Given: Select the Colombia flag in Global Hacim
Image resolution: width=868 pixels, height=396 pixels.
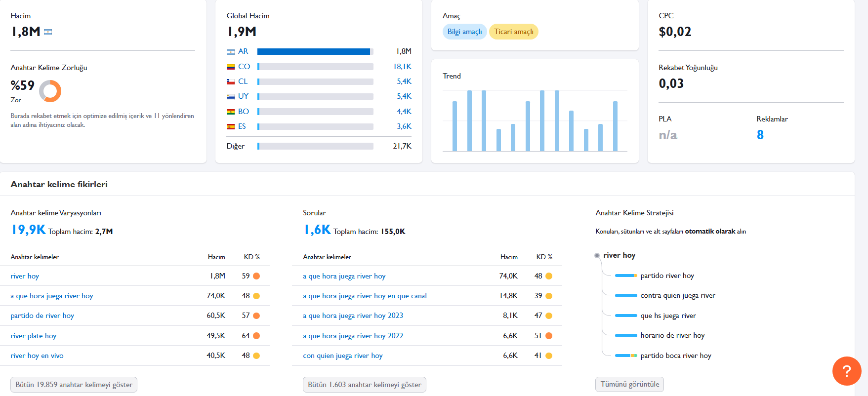Looking at the screenshot, I should click(231, 67).
